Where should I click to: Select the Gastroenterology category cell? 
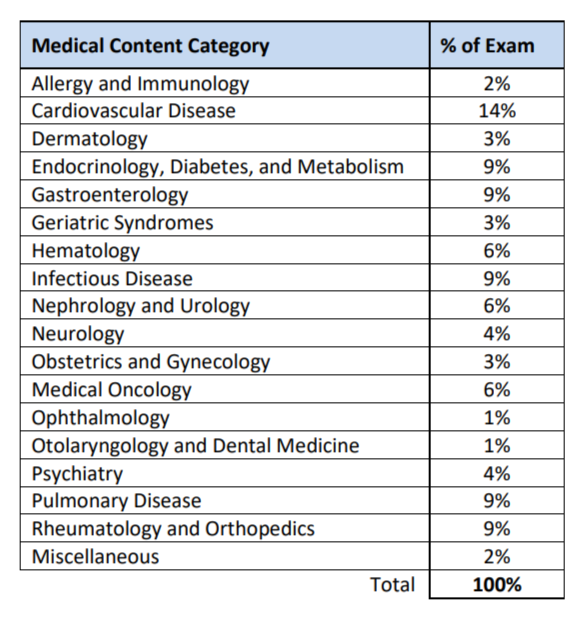pyautogui.click(x=225, y=194)
